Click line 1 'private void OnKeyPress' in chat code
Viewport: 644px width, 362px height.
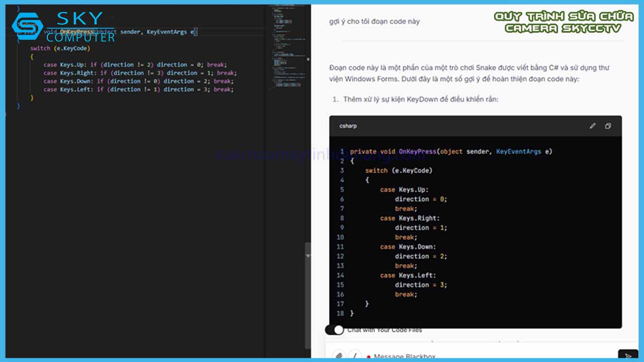[451, 151]
